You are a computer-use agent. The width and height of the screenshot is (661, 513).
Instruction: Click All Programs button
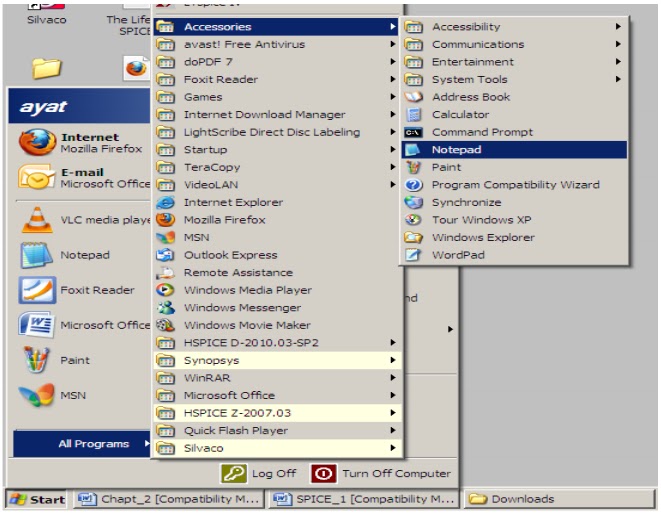[x=82, y=444]
